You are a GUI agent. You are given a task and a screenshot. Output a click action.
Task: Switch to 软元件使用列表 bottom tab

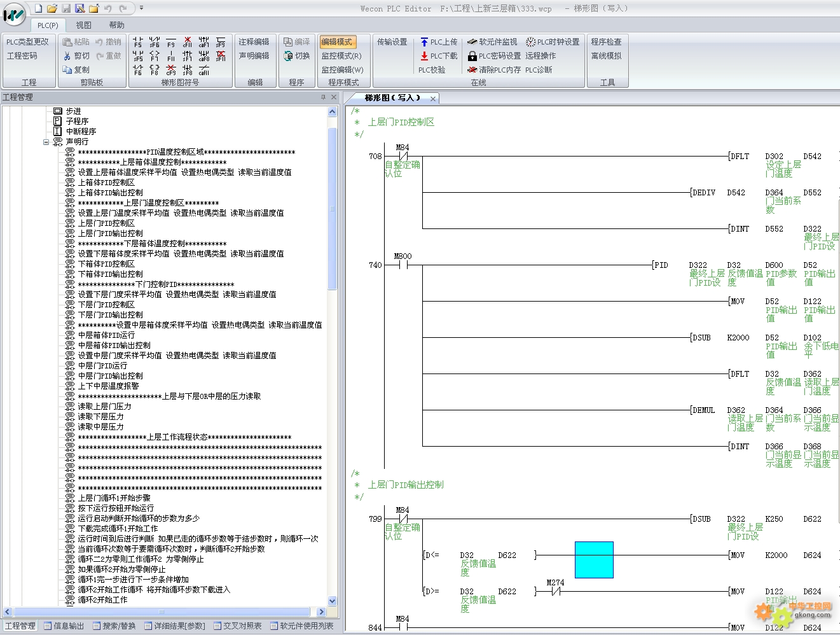click(302, 626)
